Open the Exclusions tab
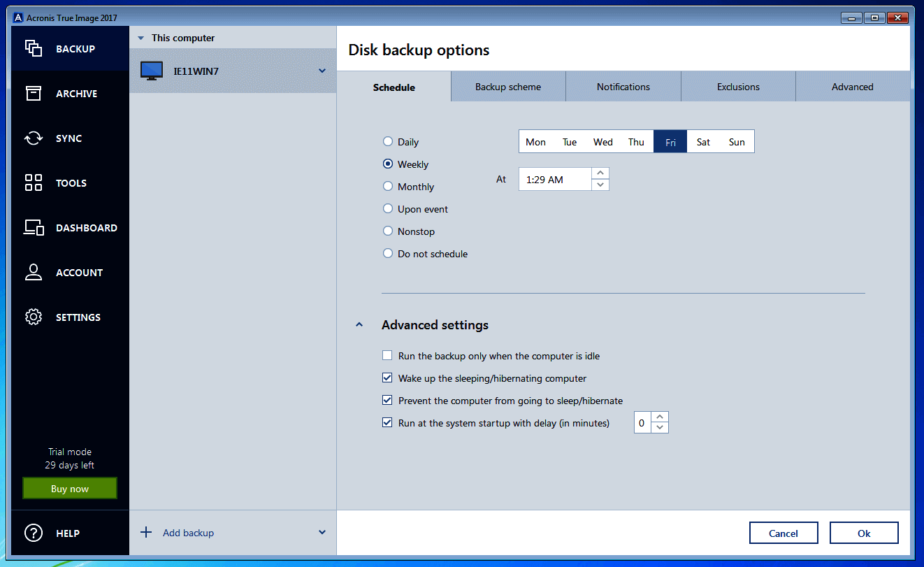The height and width of the screenshot is (567, 924). click(x=738, y=87)
